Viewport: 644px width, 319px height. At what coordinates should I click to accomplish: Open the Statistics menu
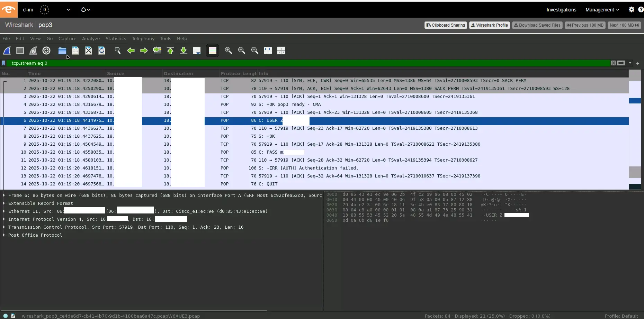point(116,38)
